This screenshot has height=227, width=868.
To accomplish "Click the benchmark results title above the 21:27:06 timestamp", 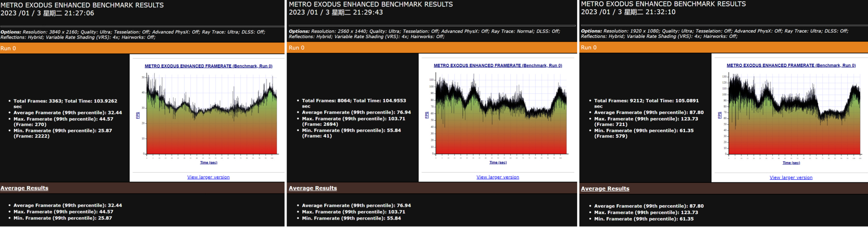I will point(82,5).
